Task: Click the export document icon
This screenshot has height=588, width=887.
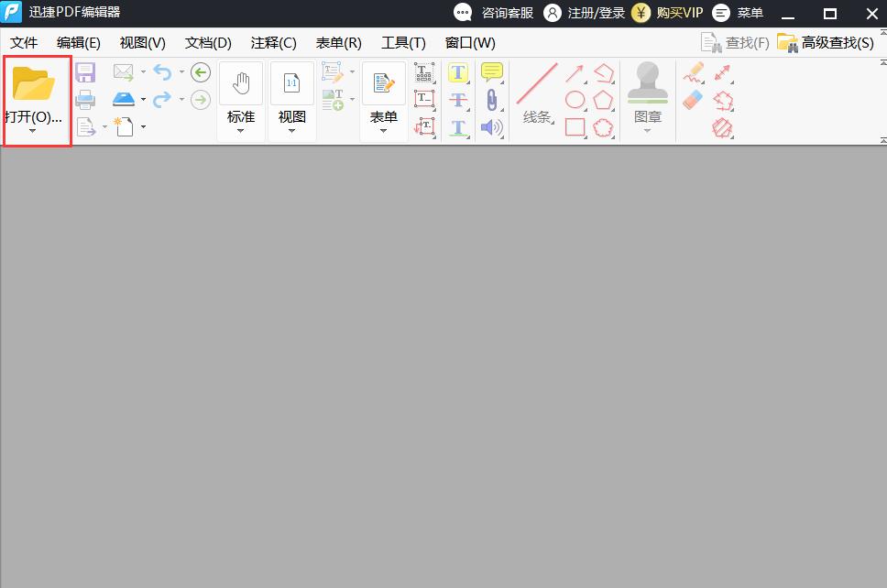Action: tap(85, 126)
